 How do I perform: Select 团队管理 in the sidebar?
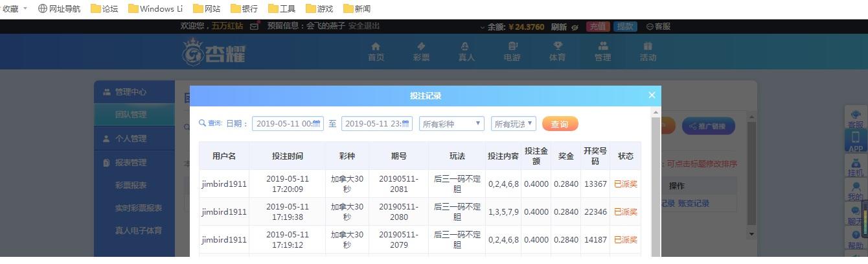point(134,114)
